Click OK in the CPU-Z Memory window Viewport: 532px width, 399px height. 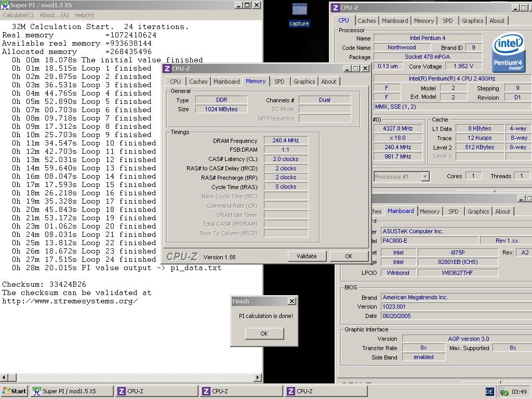(x=349, y=256)
